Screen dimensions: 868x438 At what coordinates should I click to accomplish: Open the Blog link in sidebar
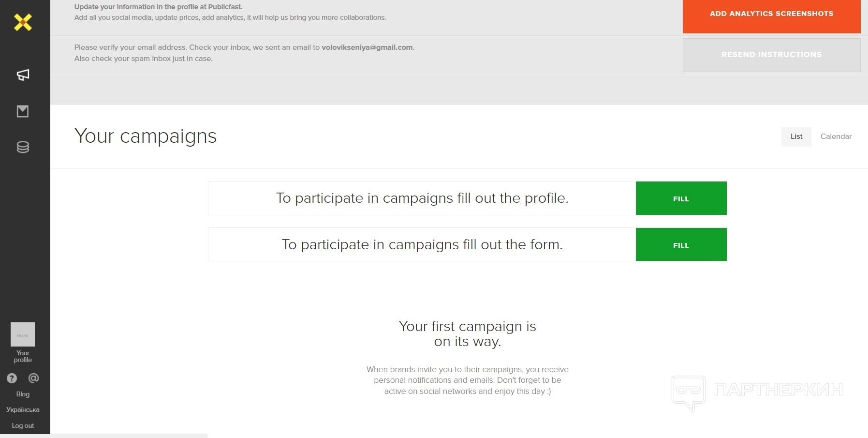pyautogui.click(x=23, y=394)
